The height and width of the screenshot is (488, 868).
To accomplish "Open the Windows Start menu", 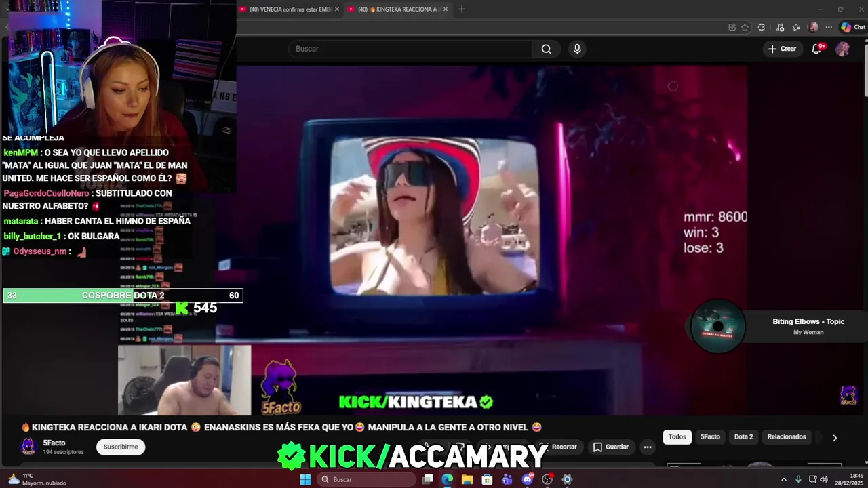I will tap(305, 479).
